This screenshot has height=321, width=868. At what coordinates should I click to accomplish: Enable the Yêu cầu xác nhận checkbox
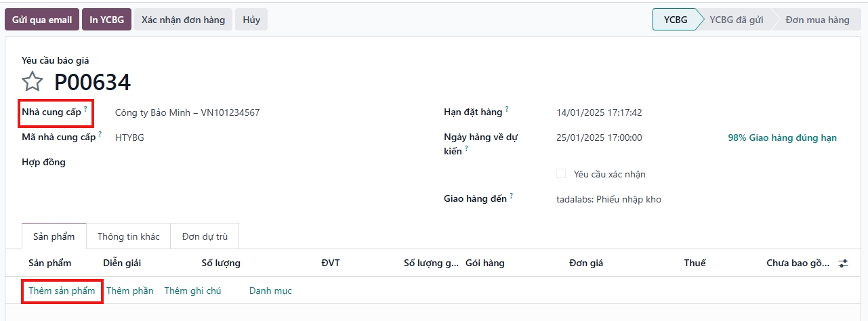561,173
